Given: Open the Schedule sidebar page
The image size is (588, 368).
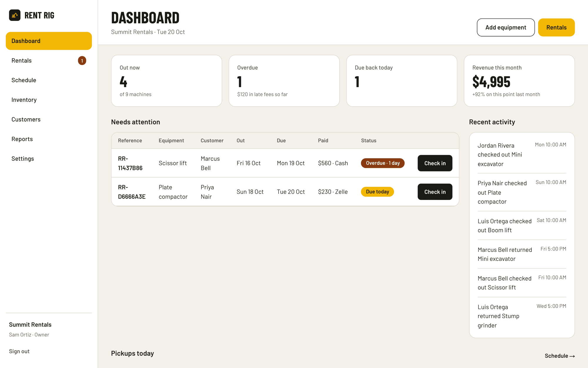Looking at the screenshot, I should click(x=49, y=80).
